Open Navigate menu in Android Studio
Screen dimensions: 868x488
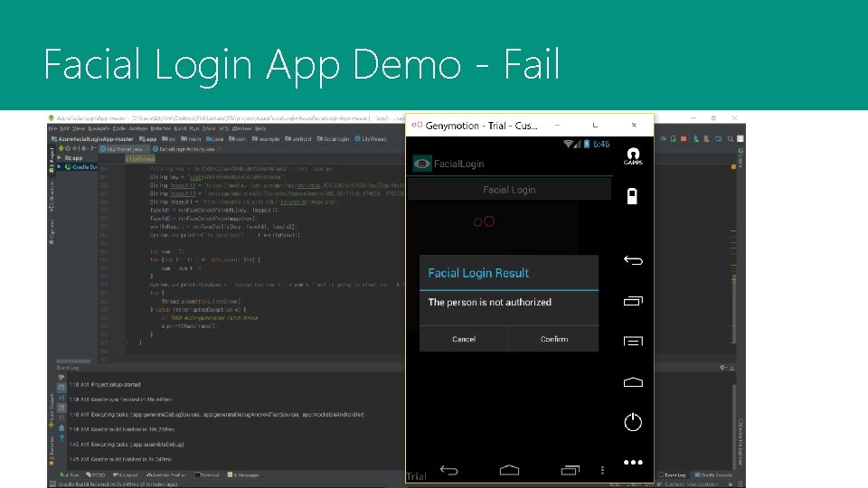click(x=99, y=128)
